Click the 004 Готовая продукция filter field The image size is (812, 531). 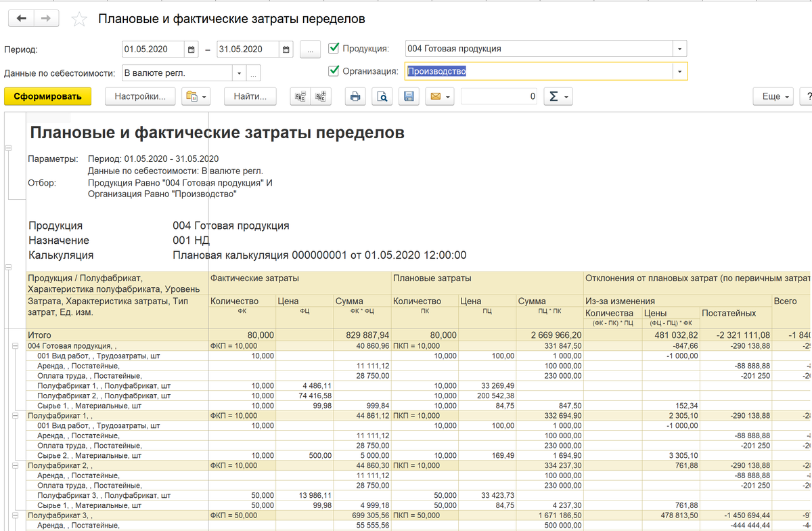tap(539, 49)
